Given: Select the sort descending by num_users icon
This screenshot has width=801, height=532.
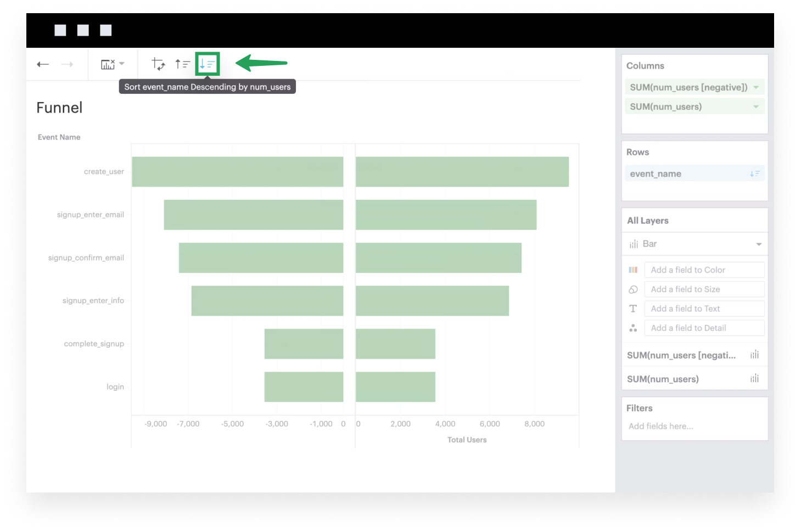Looking at the screenshot, I should pos(208,63).
